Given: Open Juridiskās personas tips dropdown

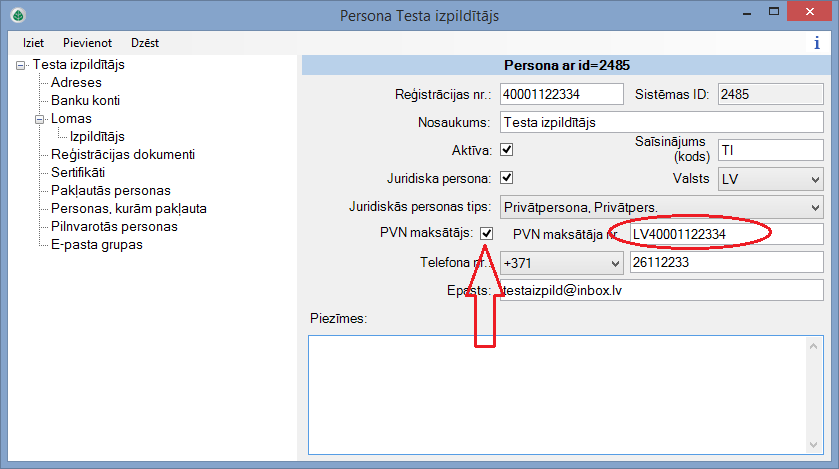Looking at the screenshot, I should click(661, 207).
